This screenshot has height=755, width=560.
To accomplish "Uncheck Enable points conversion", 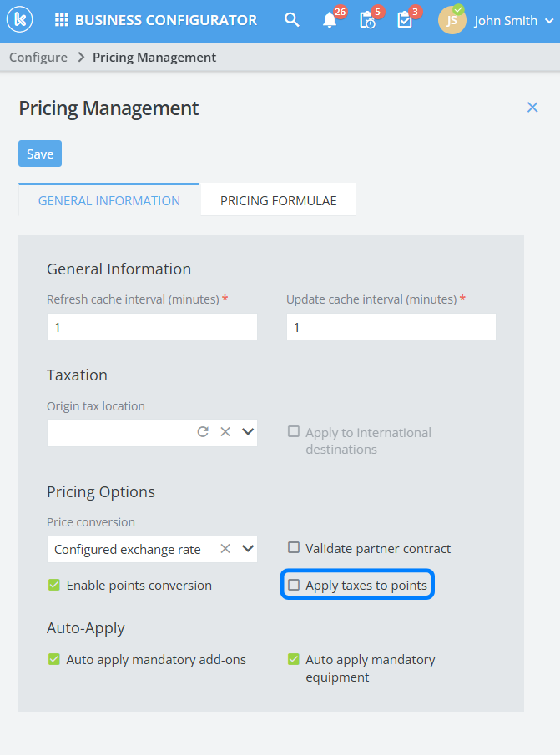I will pos(54,586).
